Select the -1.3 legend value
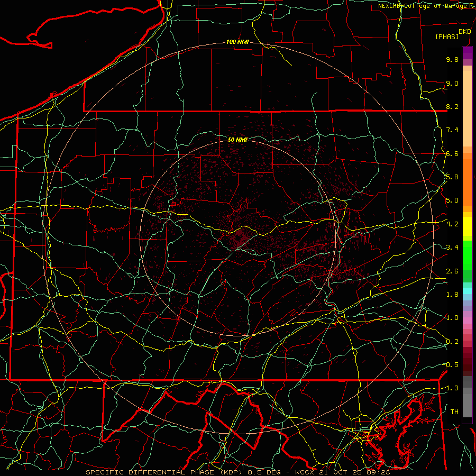The image size is (476, 476). (x=451, y=388)
